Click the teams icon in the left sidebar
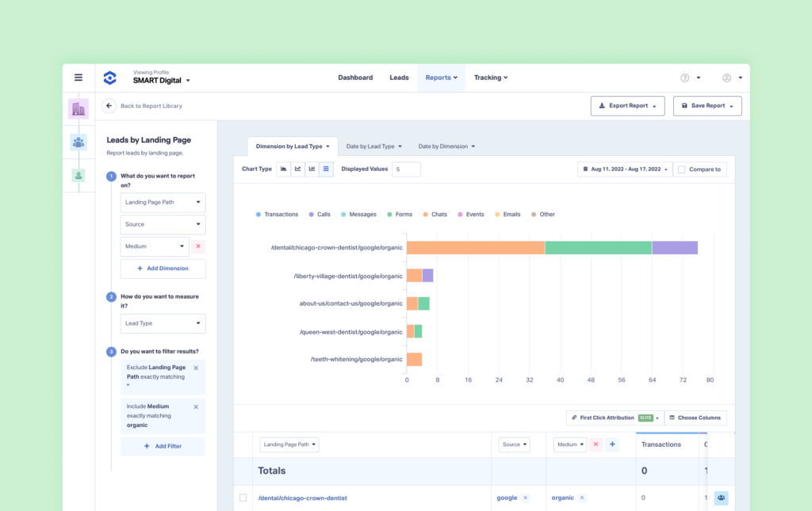 pyautogui.click(x=79, y=143)
